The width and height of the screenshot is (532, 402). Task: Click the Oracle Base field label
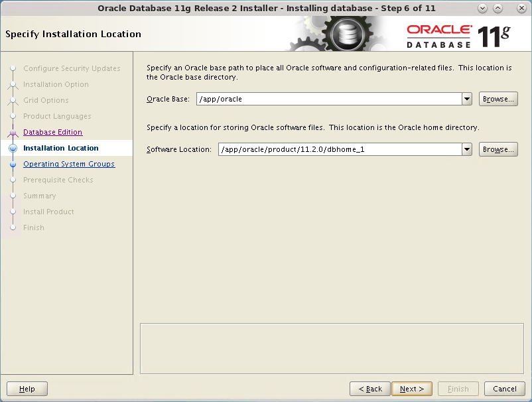pos(168,99)
